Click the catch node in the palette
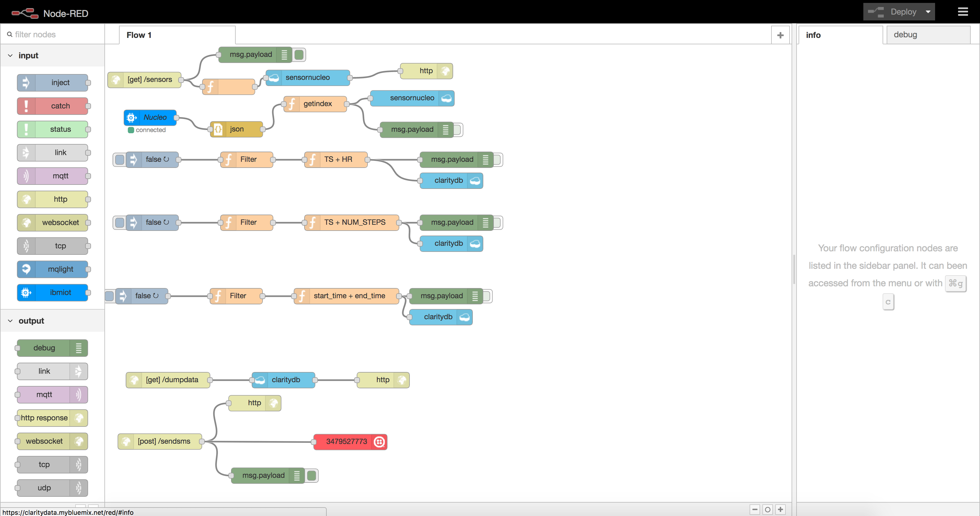This screenshot has height=516, width=980. point(52,106)
